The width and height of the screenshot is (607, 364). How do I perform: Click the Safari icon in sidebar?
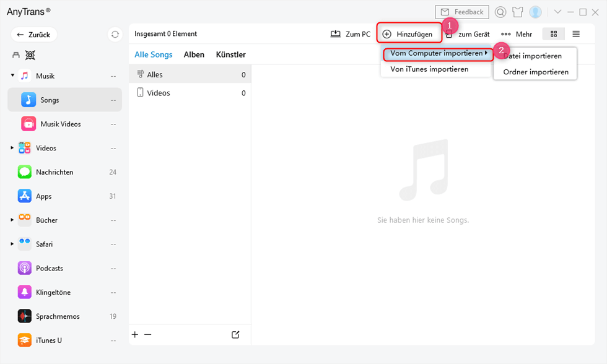25,244
